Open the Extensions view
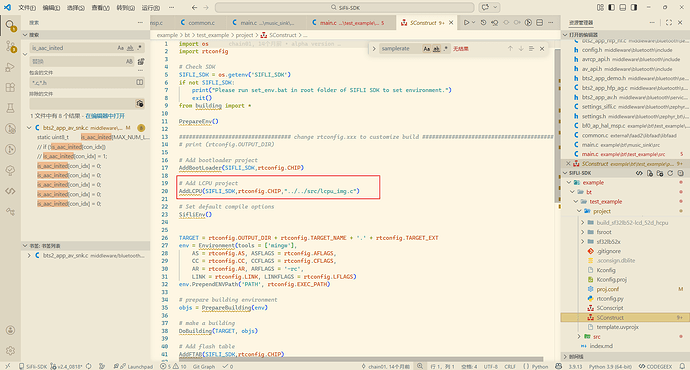This screenshot has width=690, height=370. pos(10,88)
